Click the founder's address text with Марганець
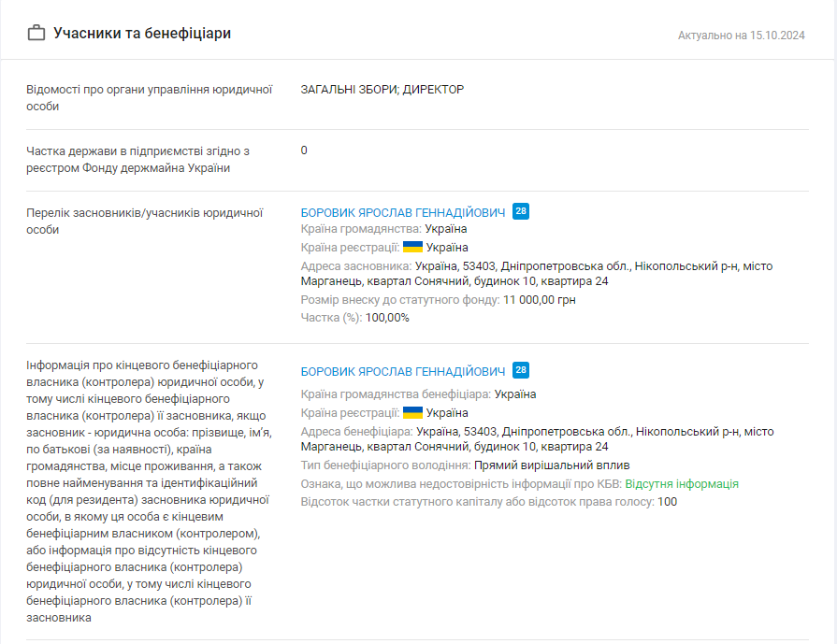 tap(537, 273)
